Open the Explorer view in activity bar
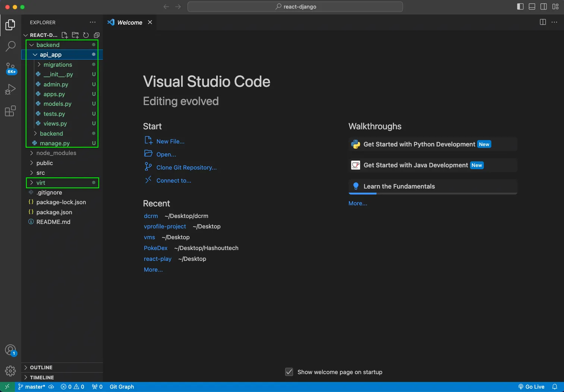This screenshot has width=564, height=392. click(x=10, y=25)
